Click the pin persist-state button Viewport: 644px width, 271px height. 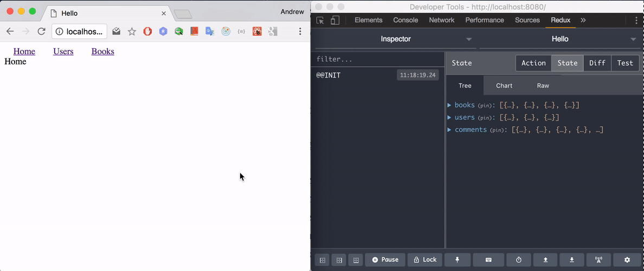tap(457, 260)
